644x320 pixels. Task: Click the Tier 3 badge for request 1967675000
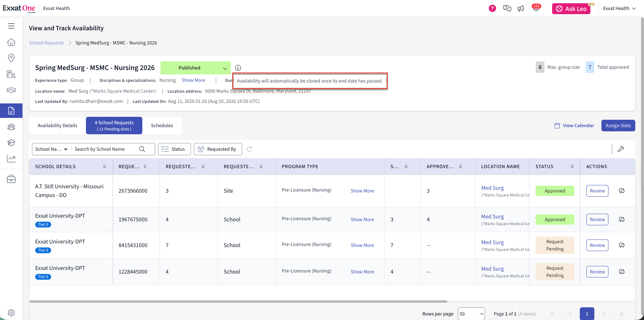[x=43, y=224]
